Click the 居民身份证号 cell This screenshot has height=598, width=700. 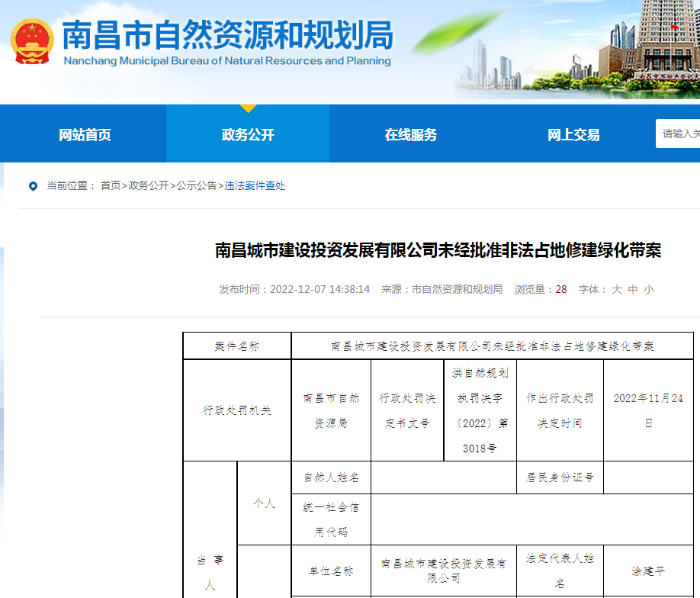click(x=560, y=477)
